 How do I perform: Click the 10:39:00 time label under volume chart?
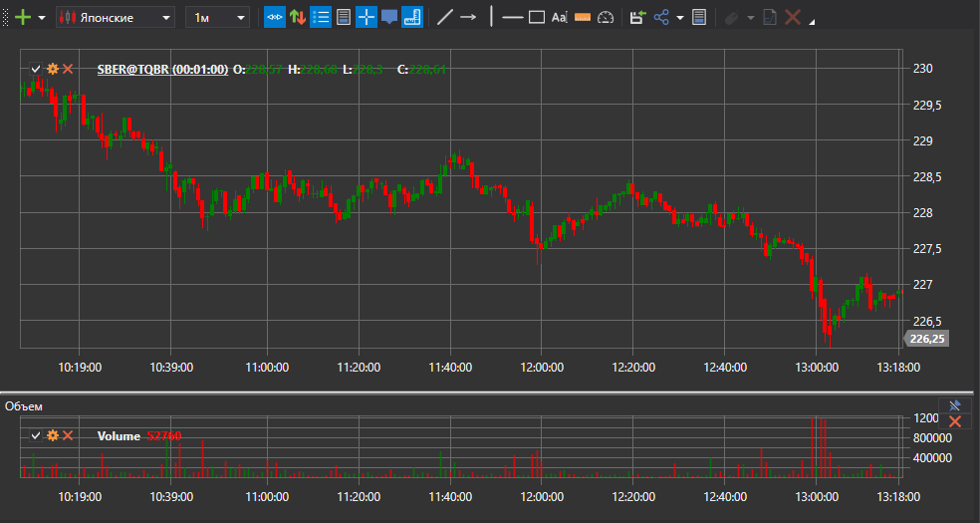point(170,497)
